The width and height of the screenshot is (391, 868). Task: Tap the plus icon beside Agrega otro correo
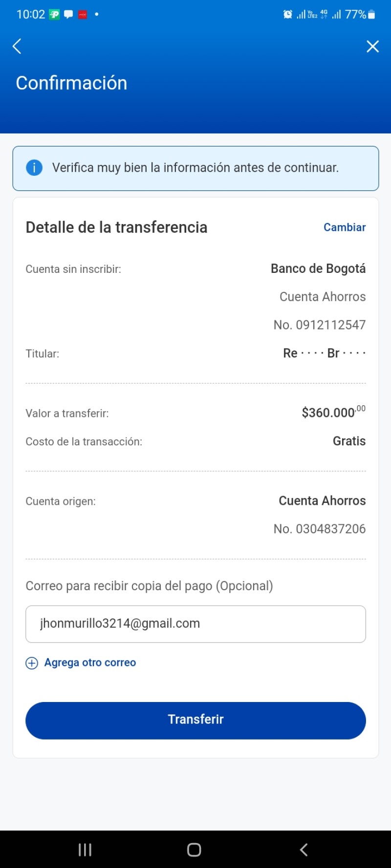pyautogui.click(x=32, y=663)
